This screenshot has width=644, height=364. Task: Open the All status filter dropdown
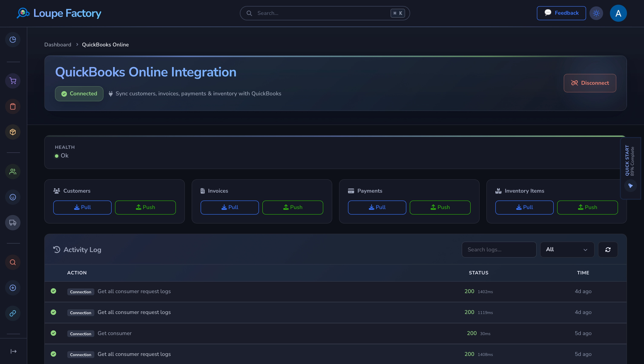567,249
